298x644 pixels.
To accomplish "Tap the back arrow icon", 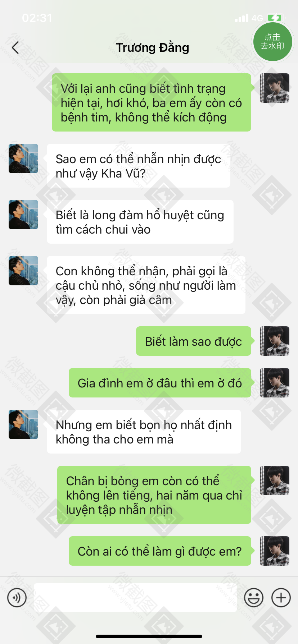I will coord(15,47).
